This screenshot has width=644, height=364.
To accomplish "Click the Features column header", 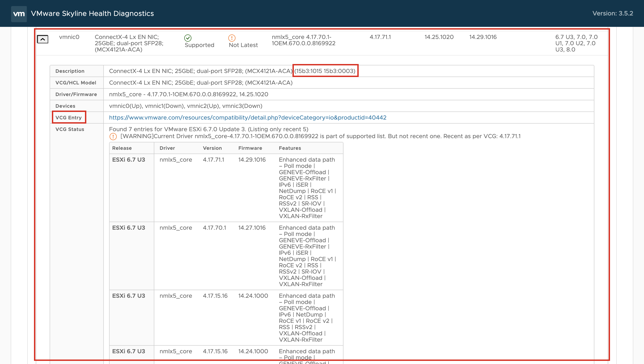I will pyautogui.click(x=290, y=148).
